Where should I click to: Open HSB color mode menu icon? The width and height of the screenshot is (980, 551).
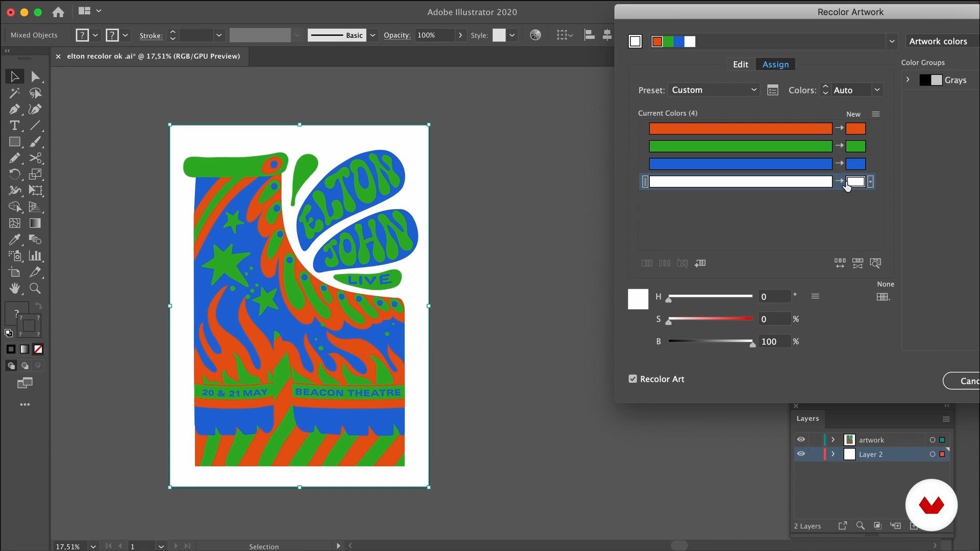tap(815, 296)
